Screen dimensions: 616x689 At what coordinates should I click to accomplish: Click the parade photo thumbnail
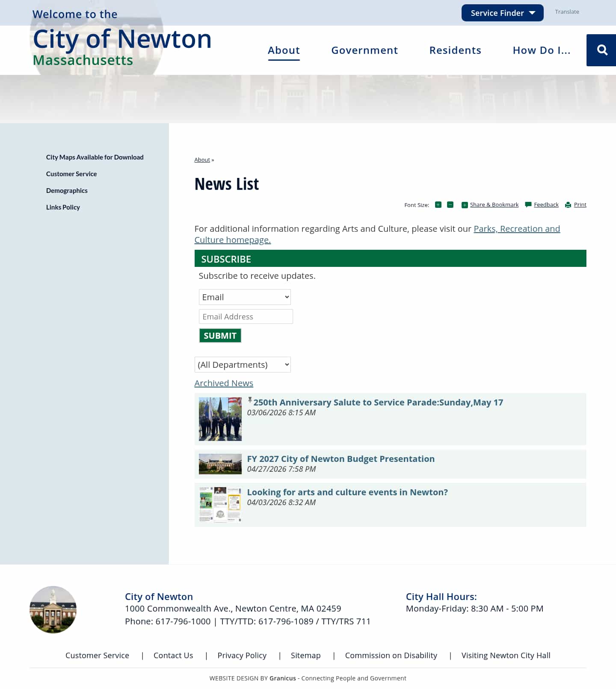(x=220, y=419)
